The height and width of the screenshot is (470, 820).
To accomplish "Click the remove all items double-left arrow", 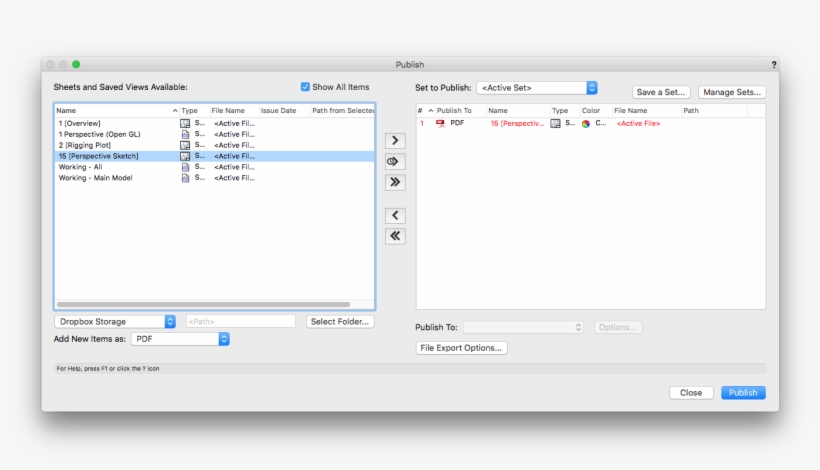I will point(395,236).
